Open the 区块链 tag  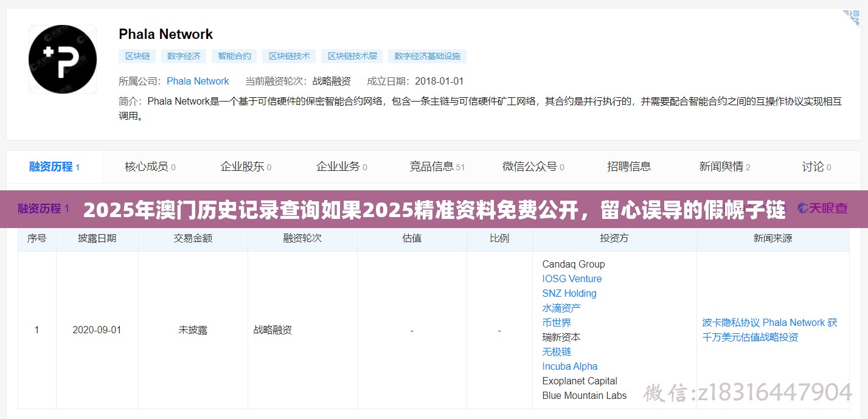coord(137,56)
